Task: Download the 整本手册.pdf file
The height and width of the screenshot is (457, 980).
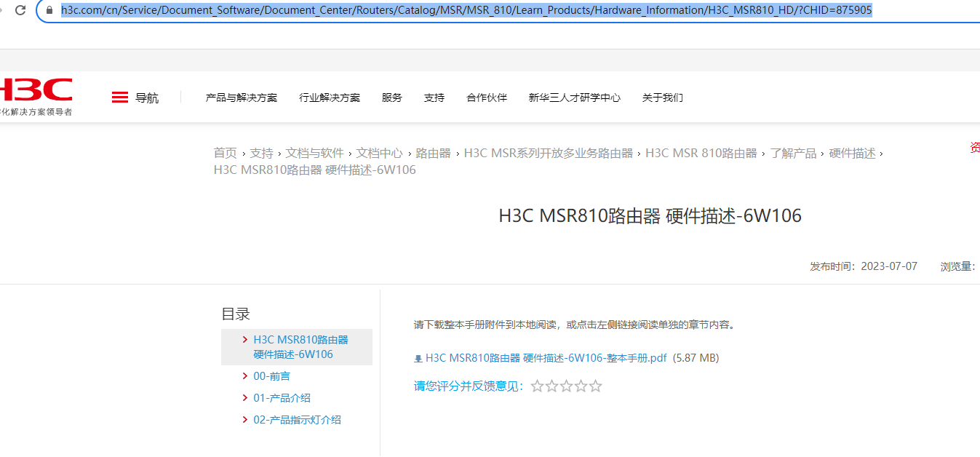Action: (546, 358)
